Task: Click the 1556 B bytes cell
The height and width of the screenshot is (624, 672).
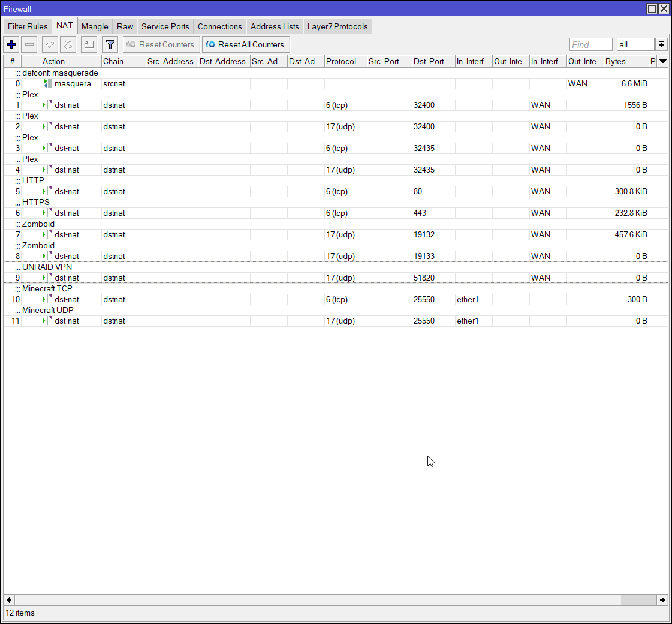Action: tap(626, 105)
